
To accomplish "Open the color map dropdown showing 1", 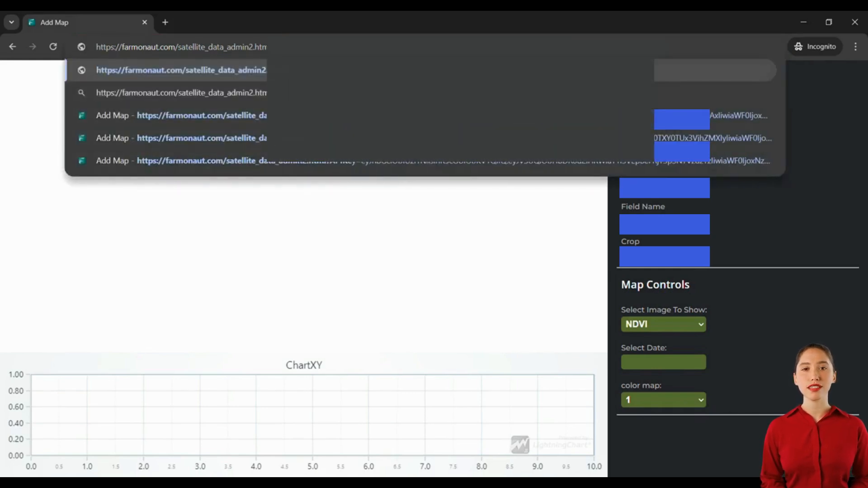I will tap(663, 400).
